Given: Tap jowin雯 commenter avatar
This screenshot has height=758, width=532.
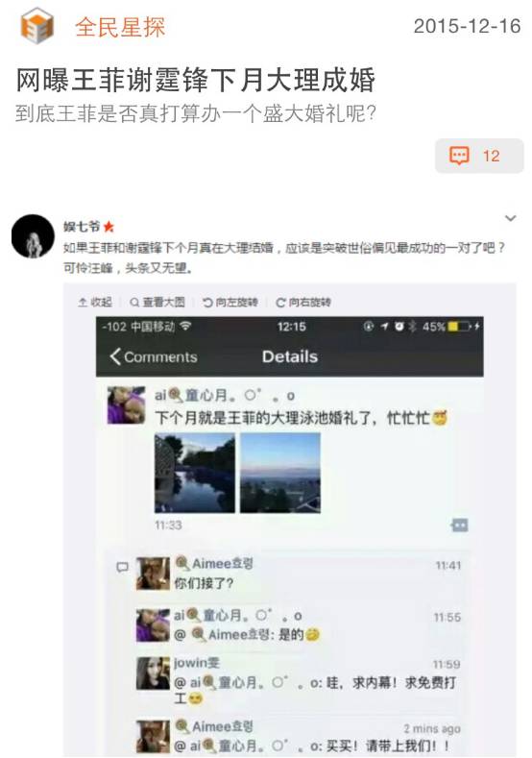Looking at the screenshot, I should pyautogui.click(x=154, y=673).
